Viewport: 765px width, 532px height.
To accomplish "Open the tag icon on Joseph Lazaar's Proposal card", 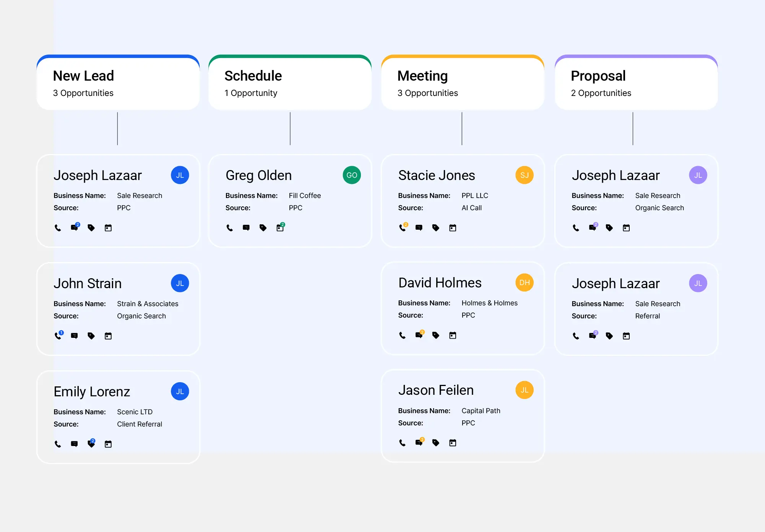I will [x=609, y=228].
